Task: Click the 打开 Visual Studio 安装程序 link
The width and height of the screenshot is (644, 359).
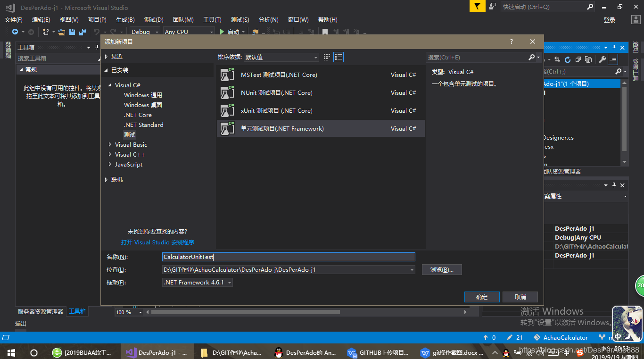Action: point(157,242)
